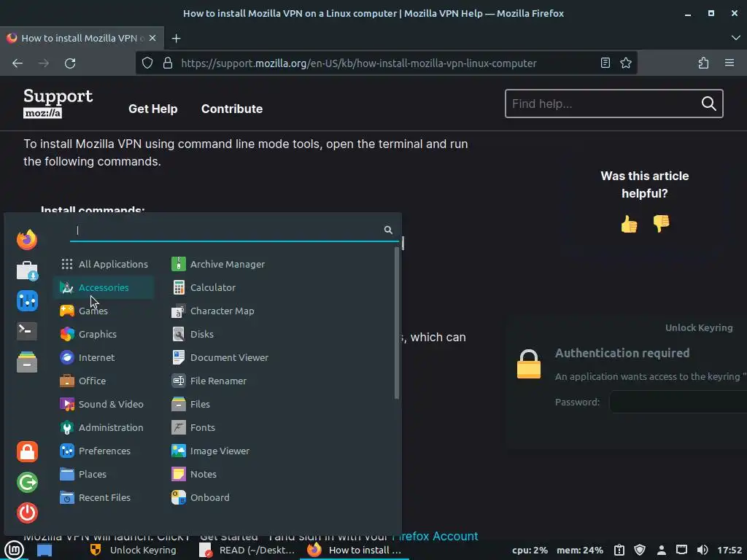Switch to READ text editor taskbar window
This screenshot has width=747, height=560.
[x=247, y=551]
